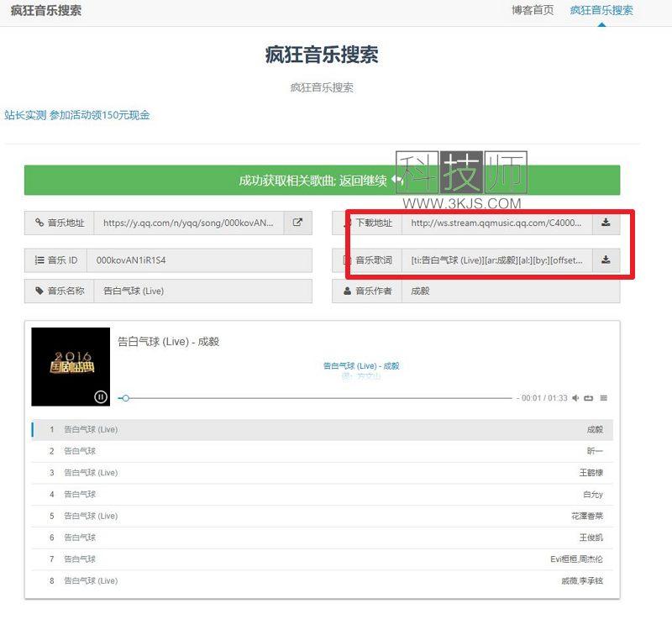Click the 音乐名称 label with tag icon

(x=59, y=291)
